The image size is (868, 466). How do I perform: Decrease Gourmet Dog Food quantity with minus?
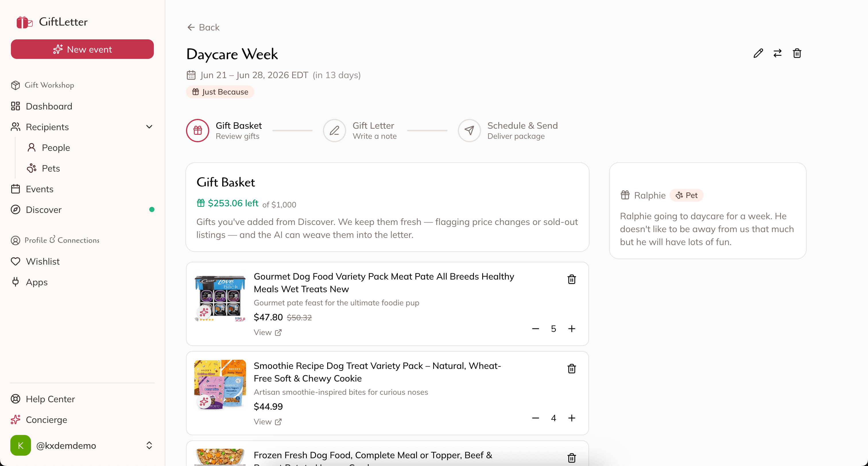535,328
